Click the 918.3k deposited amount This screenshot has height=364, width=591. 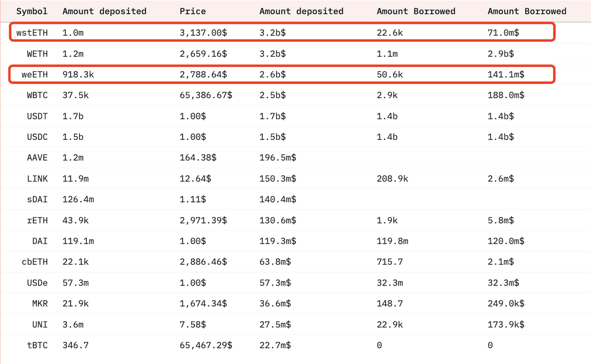click(x=78, y=74)
